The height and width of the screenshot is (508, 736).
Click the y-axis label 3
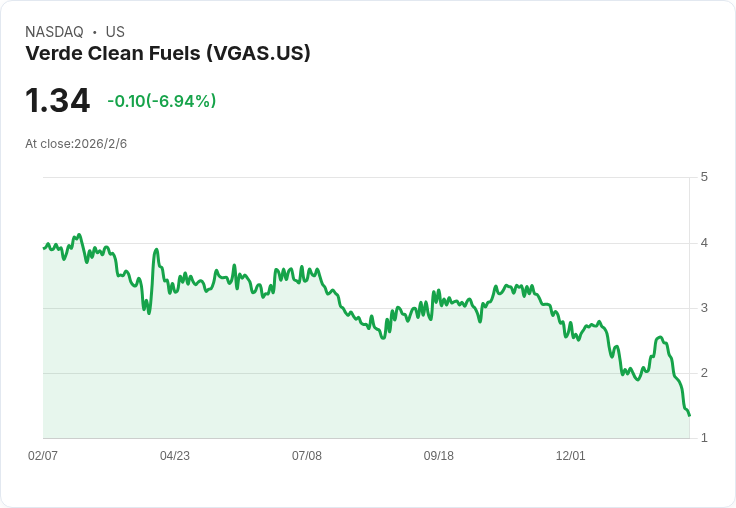[704, 308]
